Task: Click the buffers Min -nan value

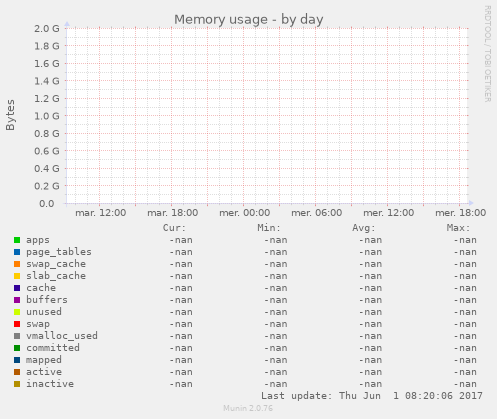Action: pos(276,300)
